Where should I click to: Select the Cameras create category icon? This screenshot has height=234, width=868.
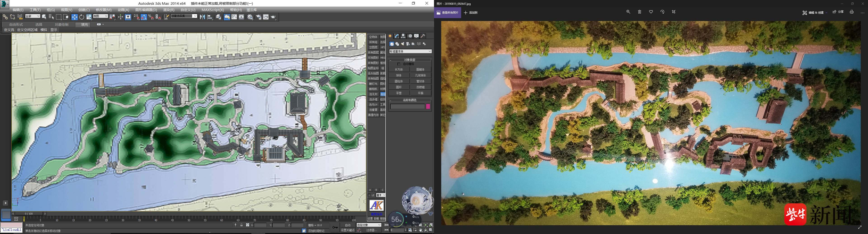coord(408,44)
